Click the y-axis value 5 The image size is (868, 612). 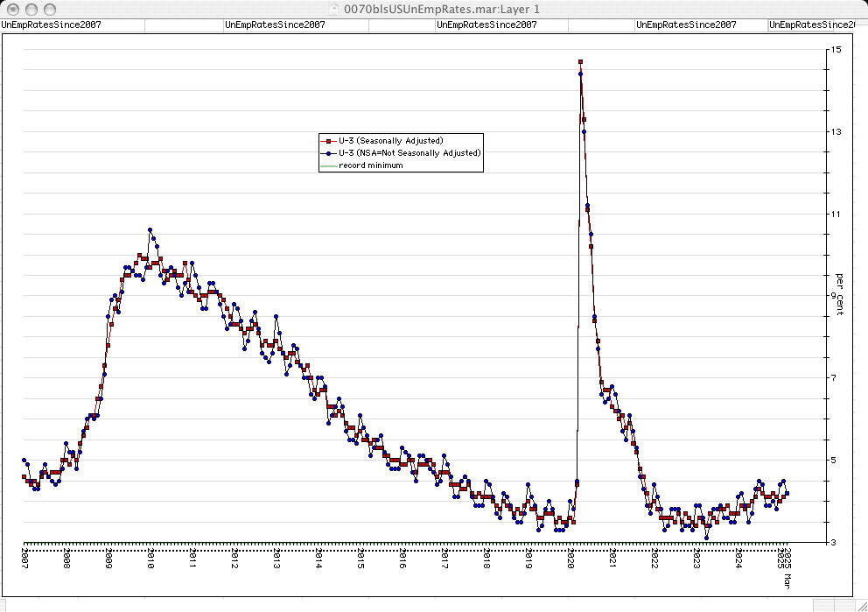834,461
